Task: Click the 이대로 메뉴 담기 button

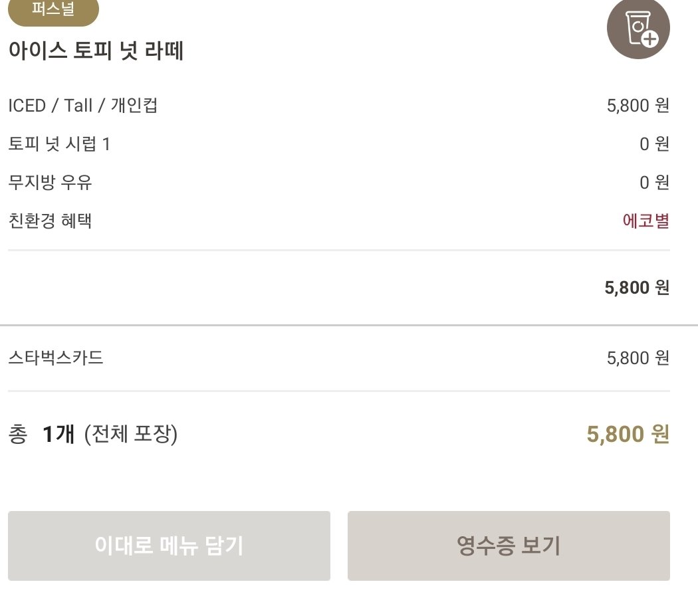Action: click(169, 546)
